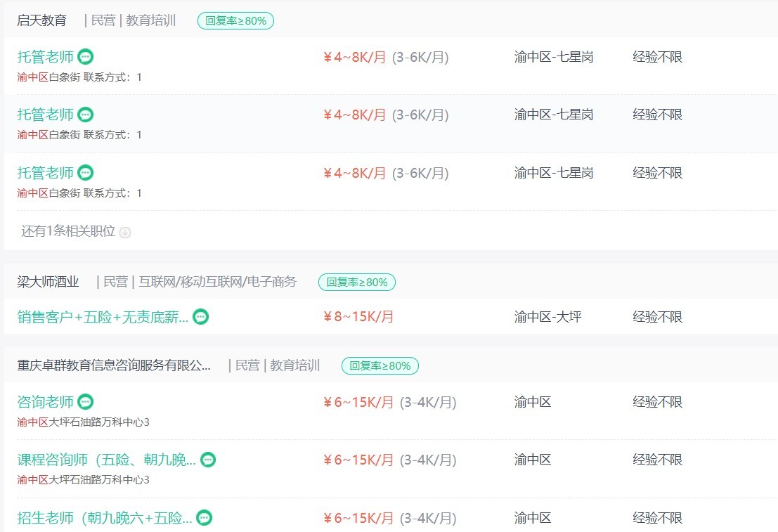
Task: Click 回复率≥80% badge beside 启天教育
Action: (235, 21)
